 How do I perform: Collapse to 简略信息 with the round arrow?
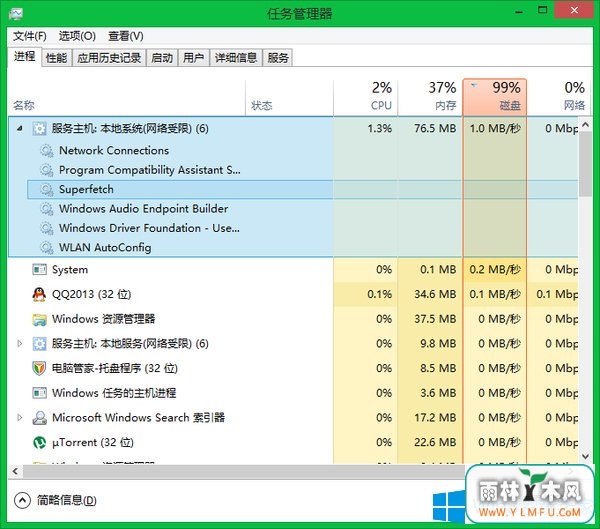[22, 500]
